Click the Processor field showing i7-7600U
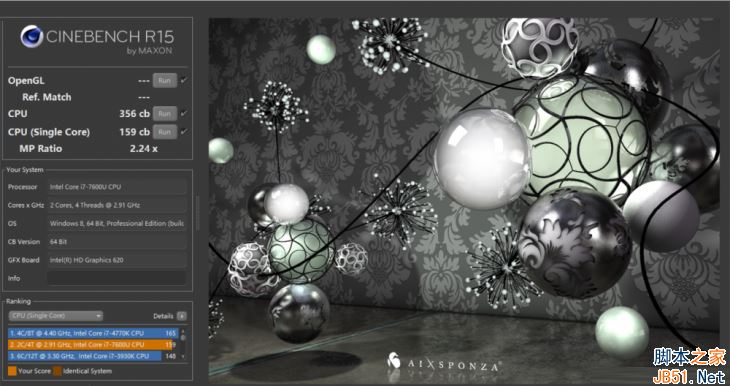 click(x=117, y=187)
